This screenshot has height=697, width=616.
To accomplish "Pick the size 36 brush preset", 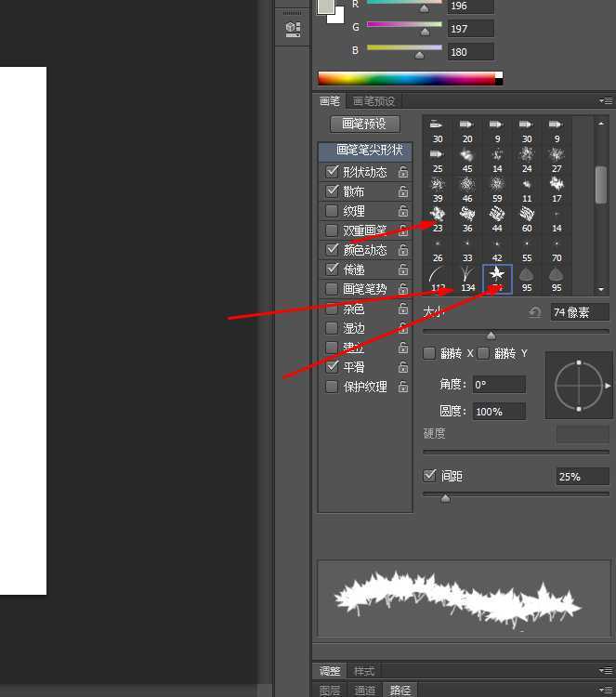I will coord(467,220).
